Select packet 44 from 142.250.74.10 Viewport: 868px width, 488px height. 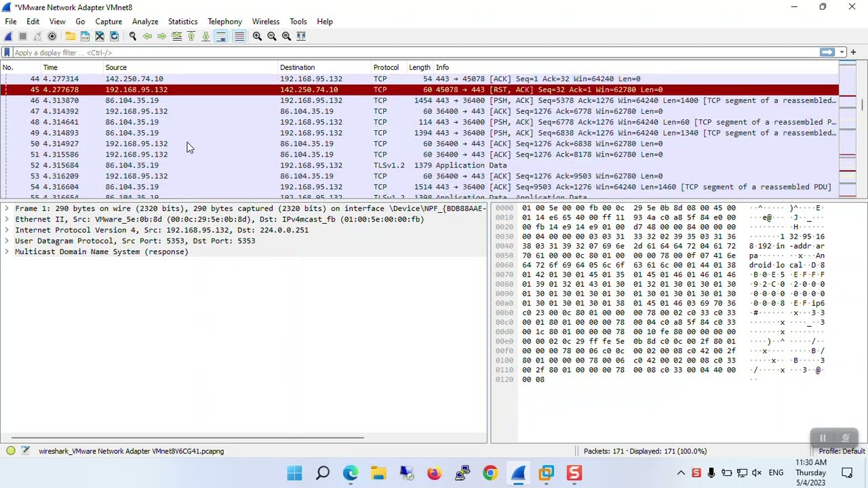click(x=420, y=79)
